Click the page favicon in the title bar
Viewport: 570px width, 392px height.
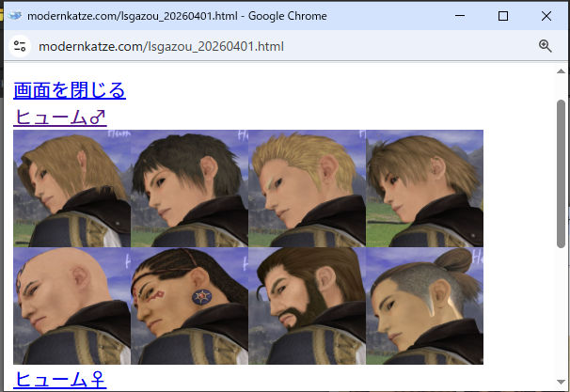[x=14, y=16]
